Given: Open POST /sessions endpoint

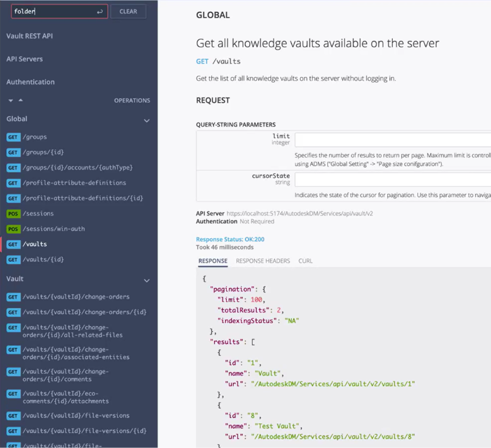Looking at the screenshot, I should 38,214.
